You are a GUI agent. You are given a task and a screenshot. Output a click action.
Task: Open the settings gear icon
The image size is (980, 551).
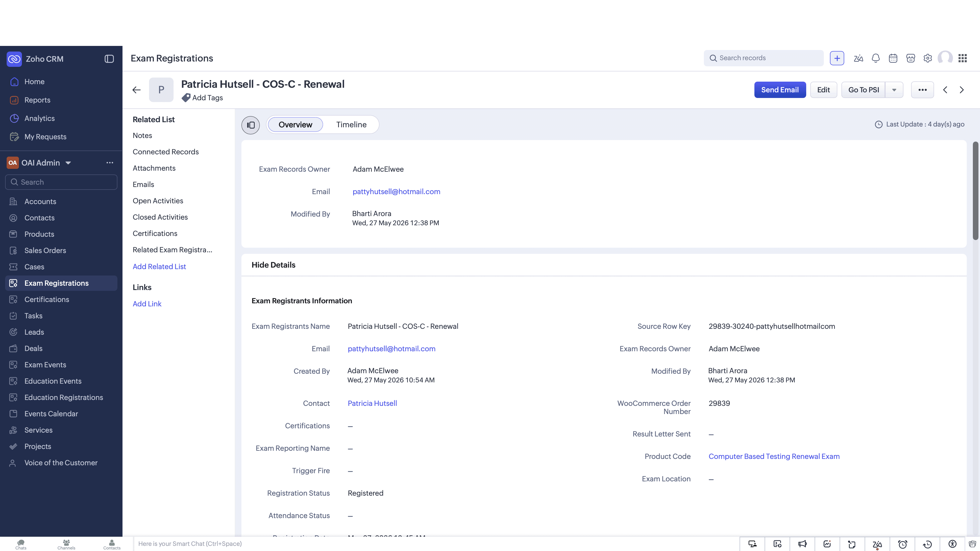(928, 58)
